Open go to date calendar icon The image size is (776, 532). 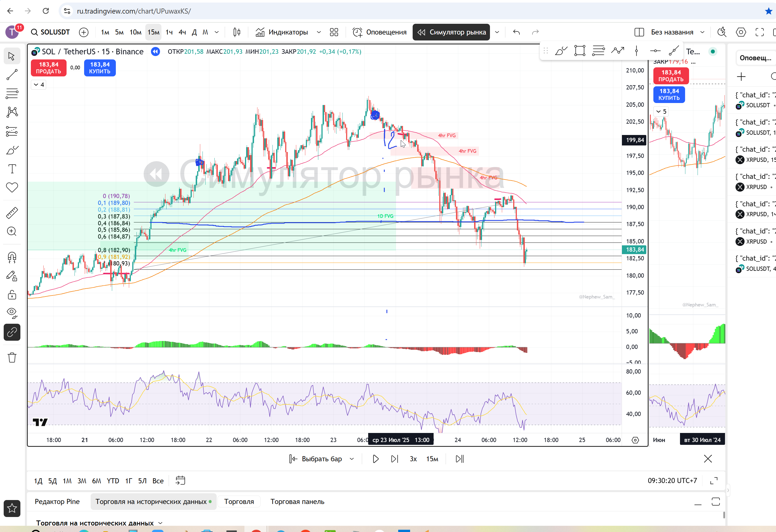180,480
